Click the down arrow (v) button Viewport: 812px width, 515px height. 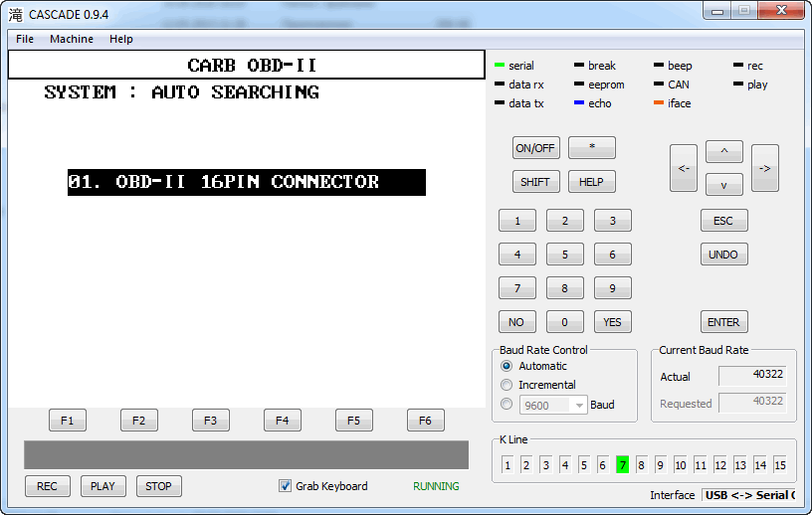(x=724, y=185)
